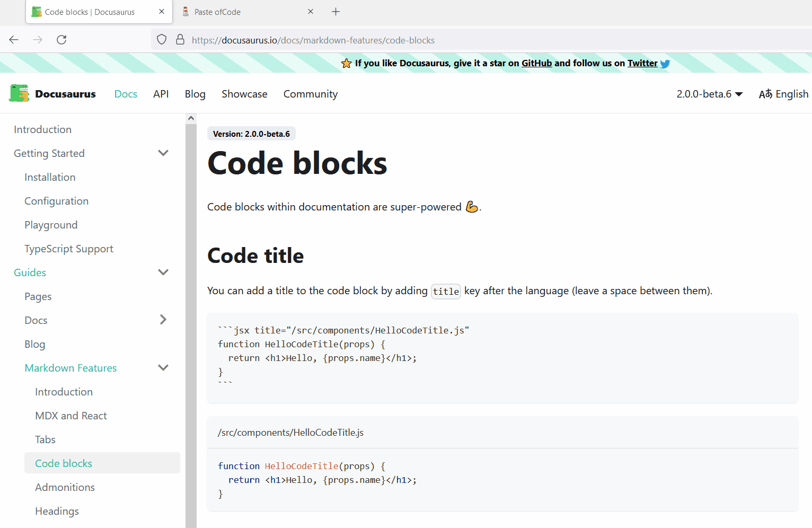Collapse the Getting Started section
812x528 pixels.
[163, 153]
